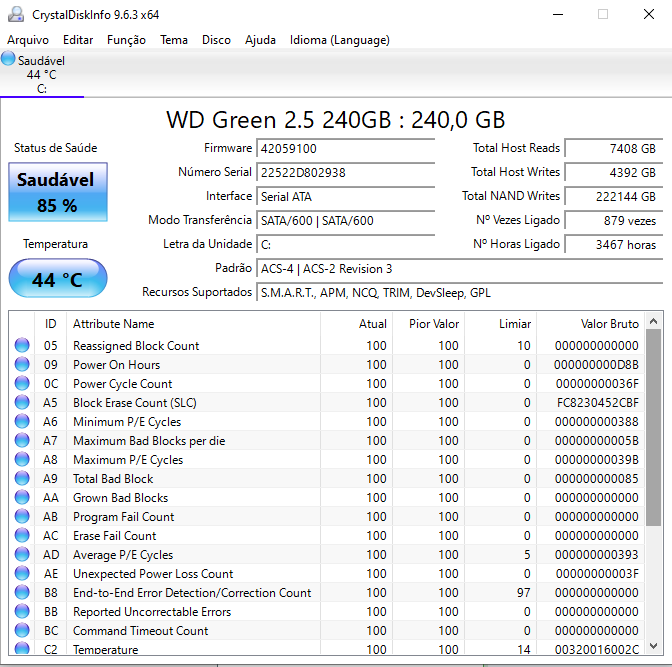This screenshot has width=672, height=667.
Task: Open the Arquivo menu
Action: 28,40
